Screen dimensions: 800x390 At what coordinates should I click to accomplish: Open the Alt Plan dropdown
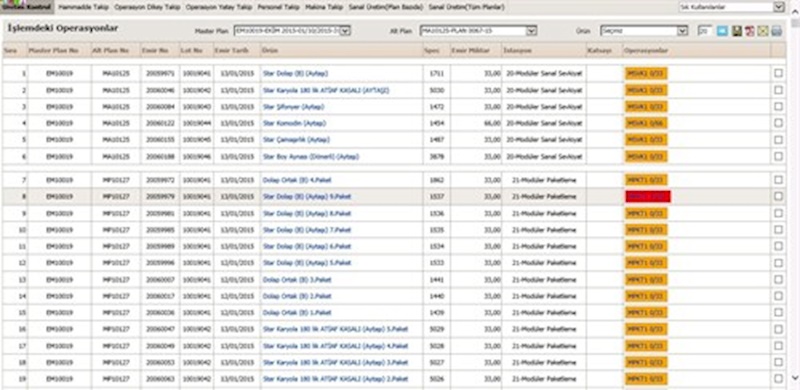point(478,31)
